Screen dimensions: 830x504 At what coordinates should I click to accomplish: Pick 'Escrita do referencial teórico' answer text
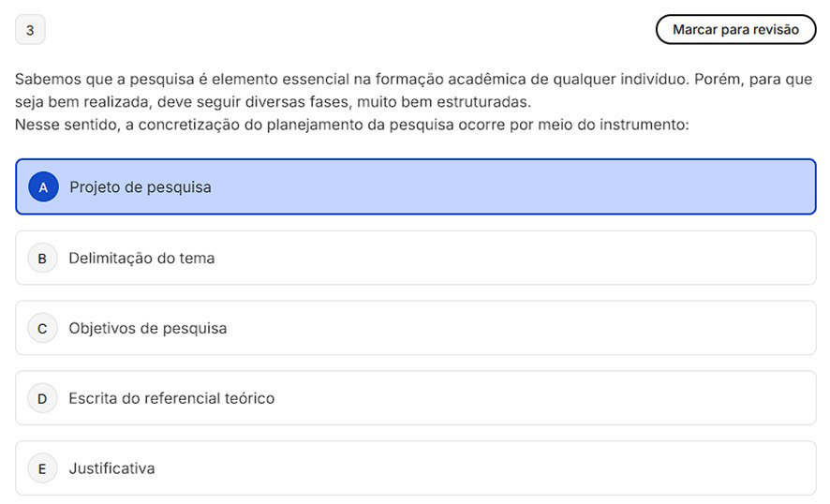(x=171, y=398)
